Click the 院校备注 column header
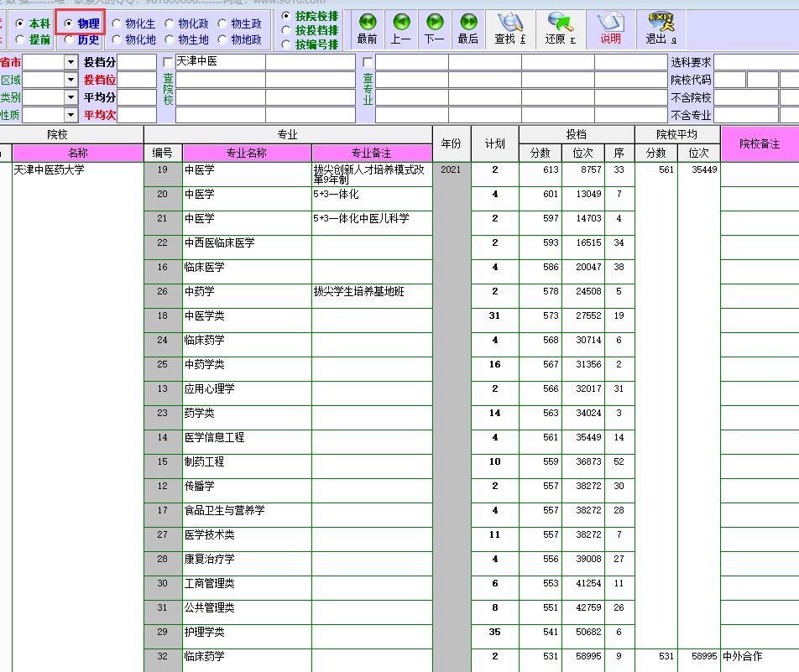This screenshot has width=799, height=672. pos(759,144)
